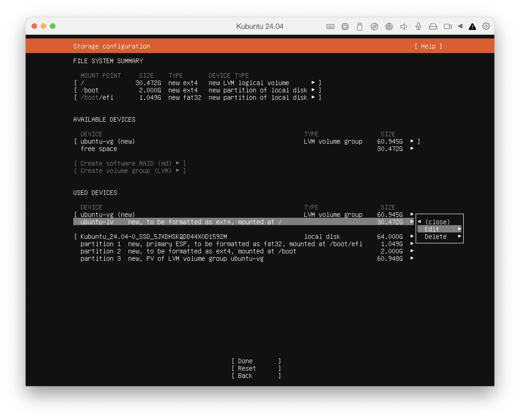Image resolution: width=520 pixels, height=420 pixels.
Task: Click partition 2 ext4 /boot description
Action: pyautogui.click(x=212, y=252)
